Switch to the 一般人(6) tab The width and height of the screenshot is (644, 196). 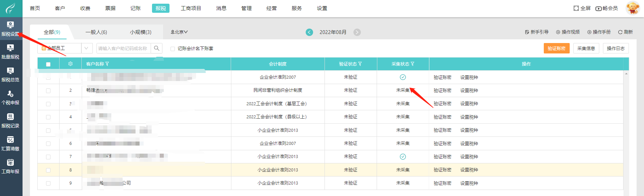96,32
